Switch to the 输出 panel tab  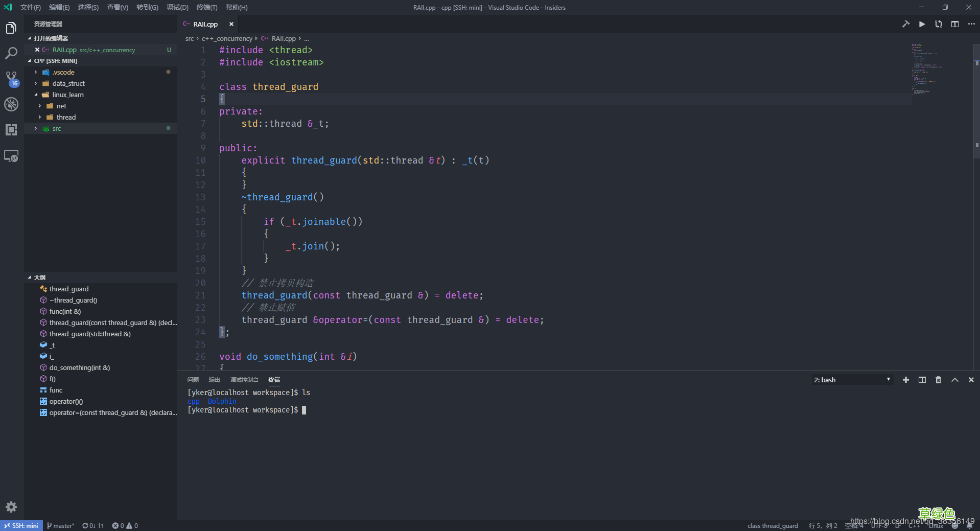[214, 380]
